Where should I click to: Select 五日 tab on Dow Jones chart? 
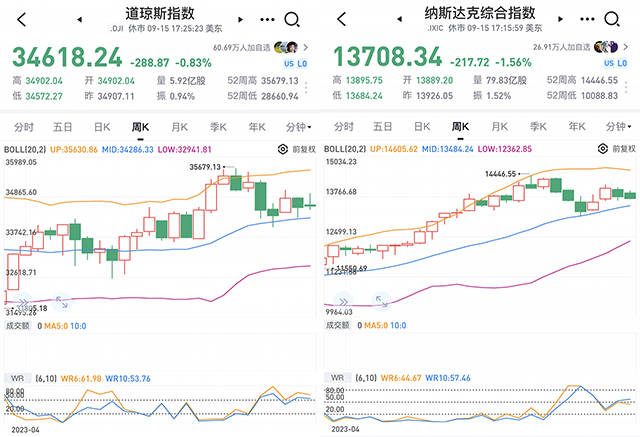(62, 127)
